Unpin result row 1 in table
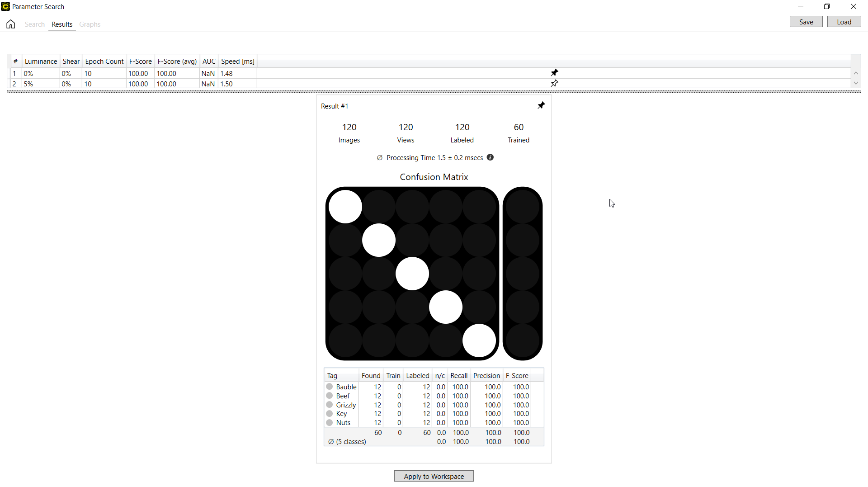 click(x=554, y=73)
